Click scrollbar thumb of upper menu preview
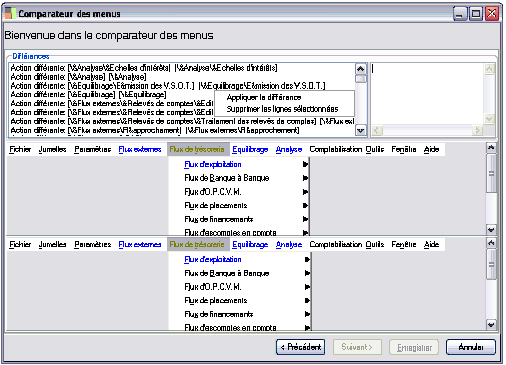Viewport: 506px width, 365px height. [x=491, y=173]
